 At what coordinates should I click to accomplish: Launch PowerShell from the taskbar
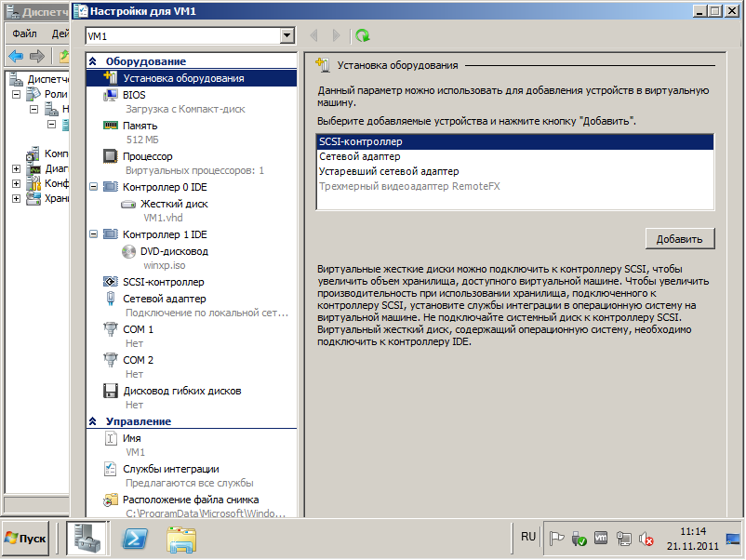pyautogui.click(x=135, y=539)
